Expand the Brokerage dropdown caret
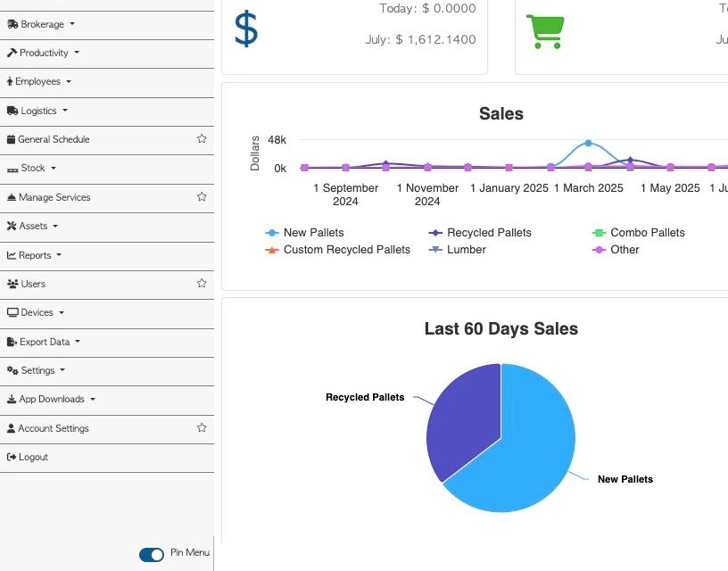728x571 pixels. point(72,24)
